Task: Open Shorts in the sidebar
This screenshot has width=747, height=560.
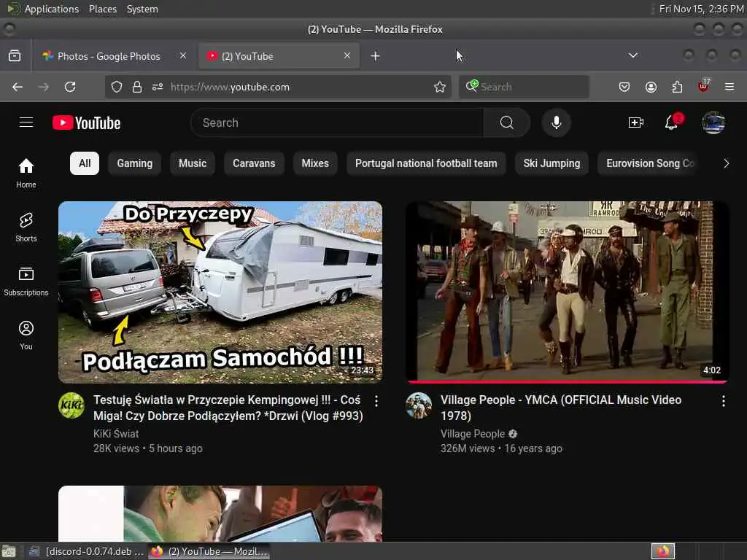Action: click(x=26, y=227)
